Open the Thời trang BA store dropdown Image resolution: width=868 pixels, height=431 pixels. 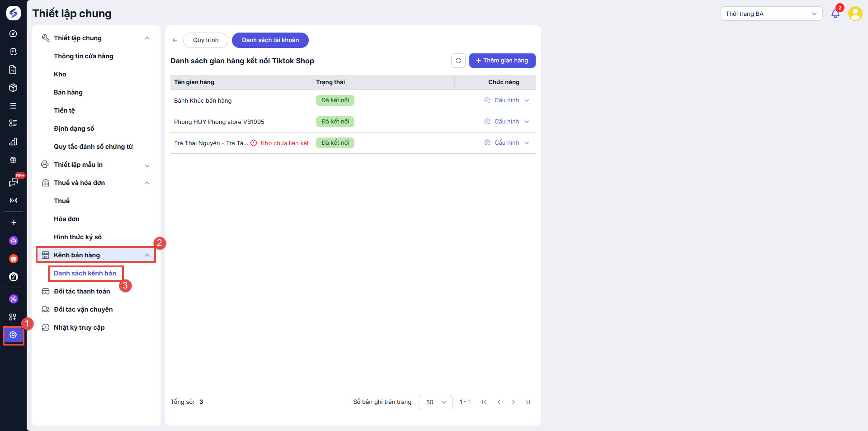click(x=771, y=14)
